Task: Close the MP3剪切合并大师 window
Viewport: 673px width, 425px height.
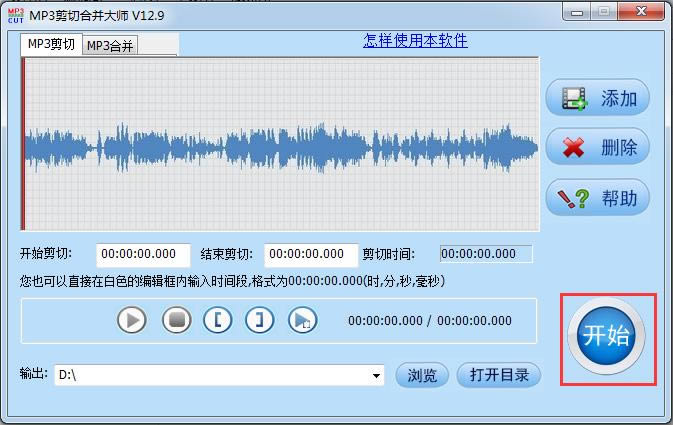Action: point(641,12)
